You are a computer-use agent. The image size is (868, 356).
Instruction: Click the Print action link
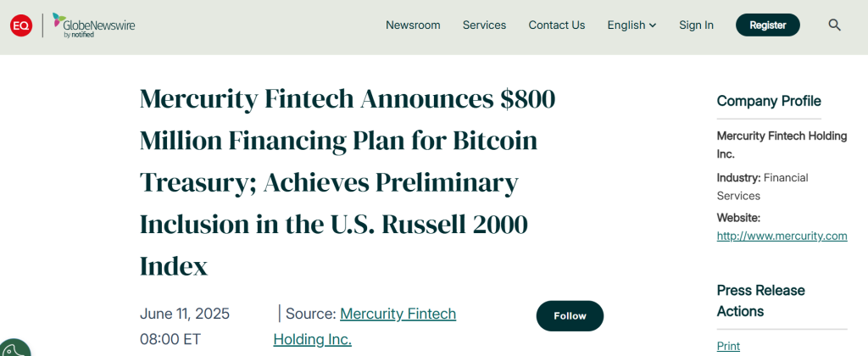(728, 346)
